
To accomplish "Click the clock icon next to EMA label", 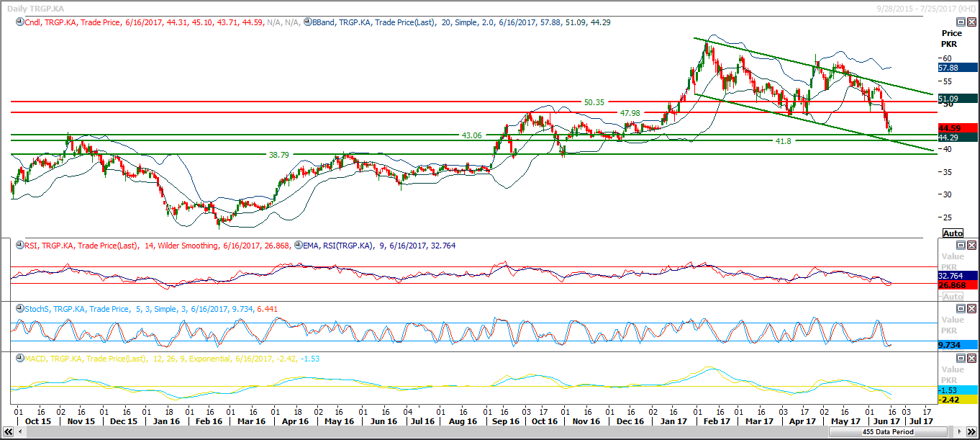I will tap(298, 246).
